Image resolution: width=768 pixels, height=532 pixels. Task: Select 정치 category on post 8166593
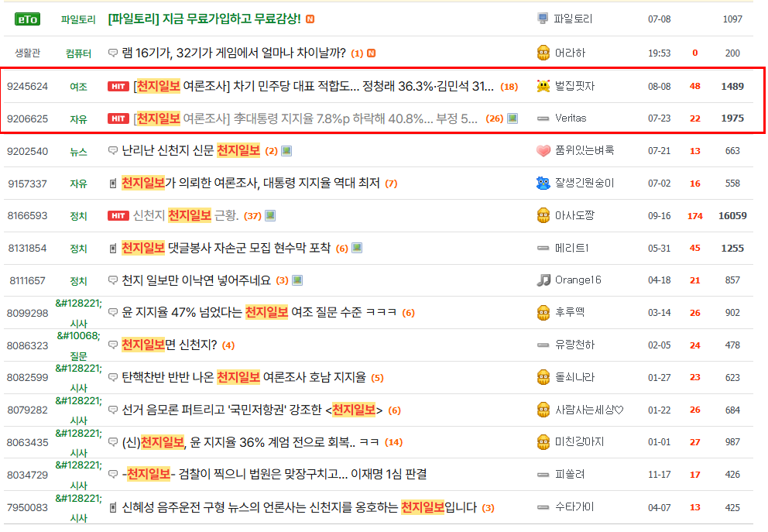78,216
